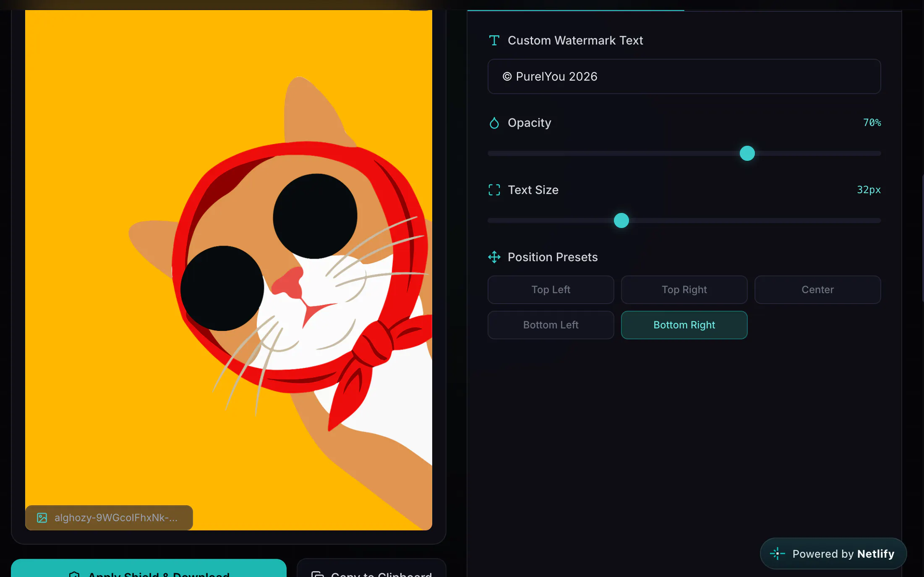Image resolution: width=924 pixels, height=577 pixels.
Task: Click the Custom Watermark Text heading
Action: [x=575, y=40]
